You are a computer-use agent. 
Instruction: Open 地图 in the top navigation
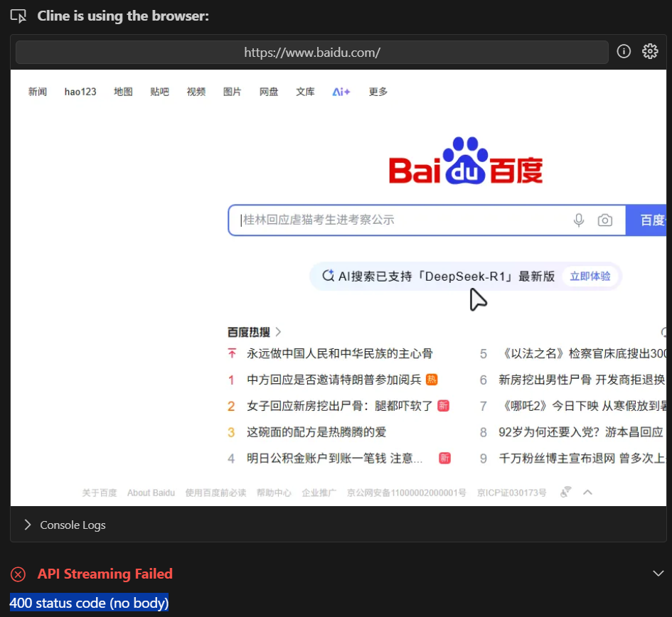123,92
